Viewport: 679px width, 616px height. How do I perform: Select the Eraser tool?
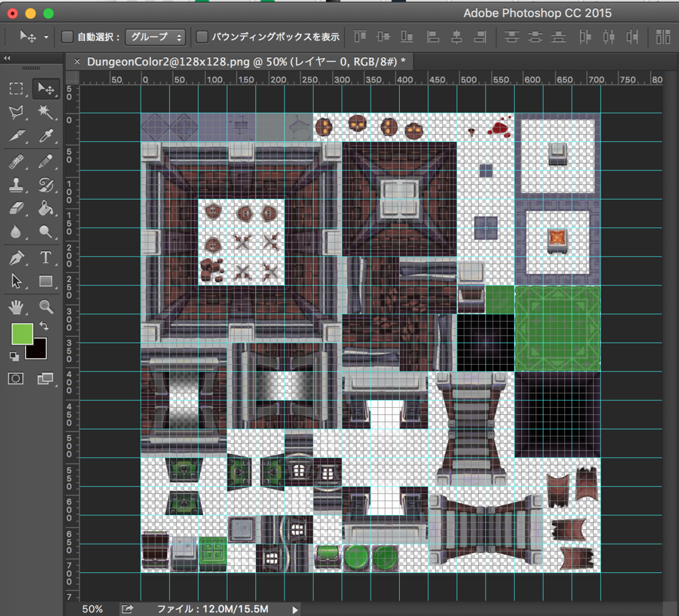(x=17, y=208)
